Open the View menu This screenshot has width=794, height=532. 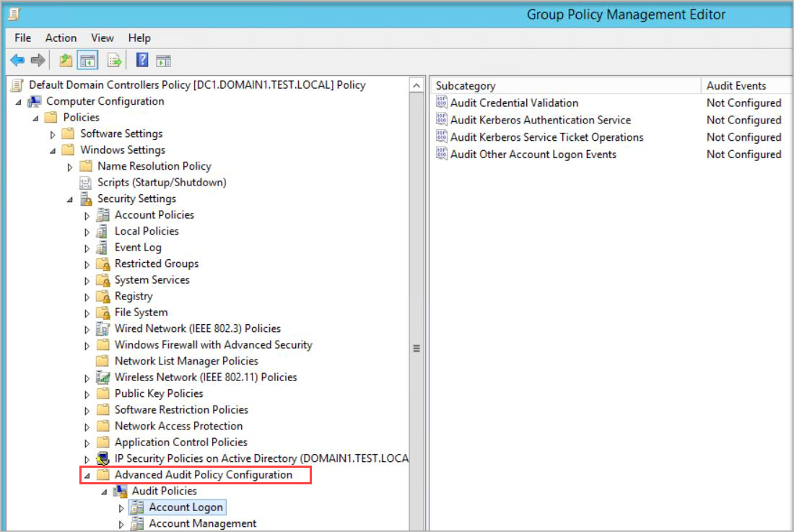point(102,38)
